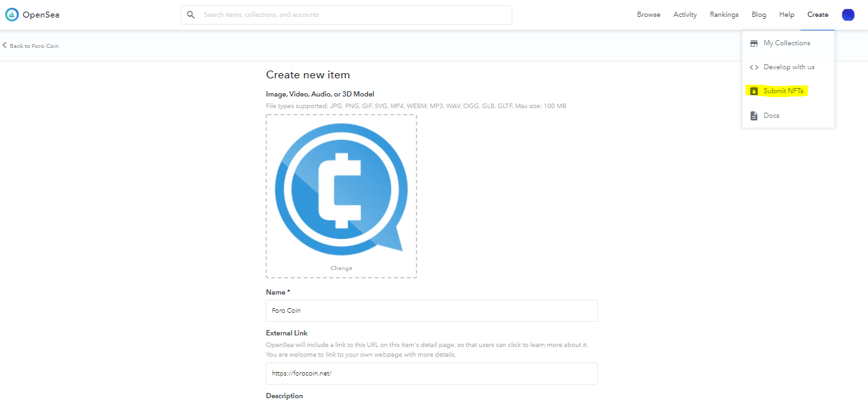
Task: Visit the Blog link in header
Action: click(x=759, y=15)
